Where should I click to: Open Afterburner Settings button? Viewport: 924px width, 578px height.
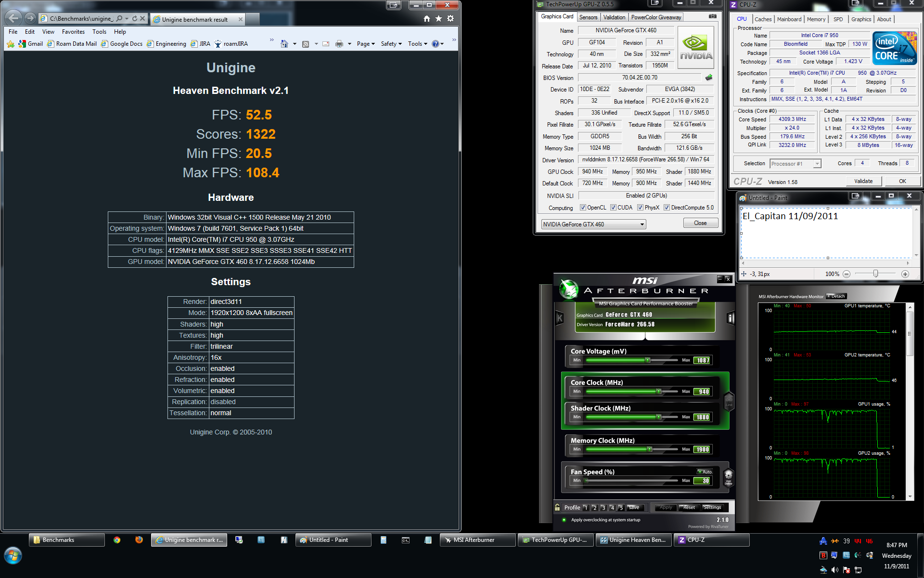(x=712, y=508)
